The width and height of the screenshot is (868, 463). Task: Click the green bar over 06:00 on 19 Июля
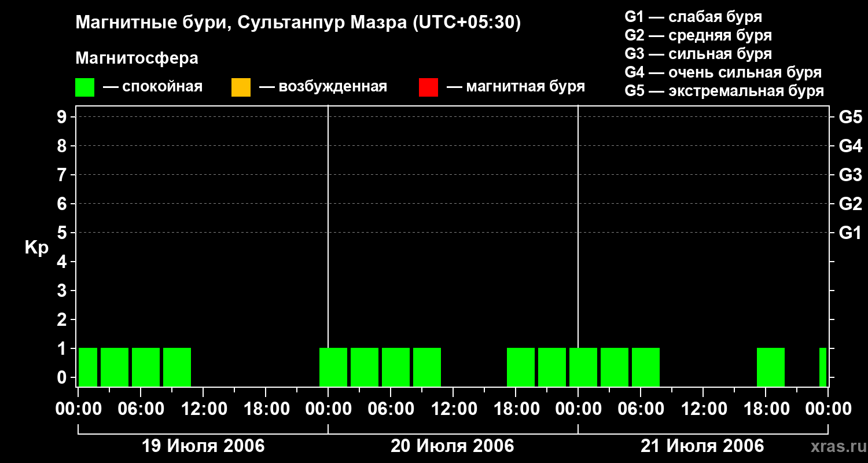pos(146,367)
